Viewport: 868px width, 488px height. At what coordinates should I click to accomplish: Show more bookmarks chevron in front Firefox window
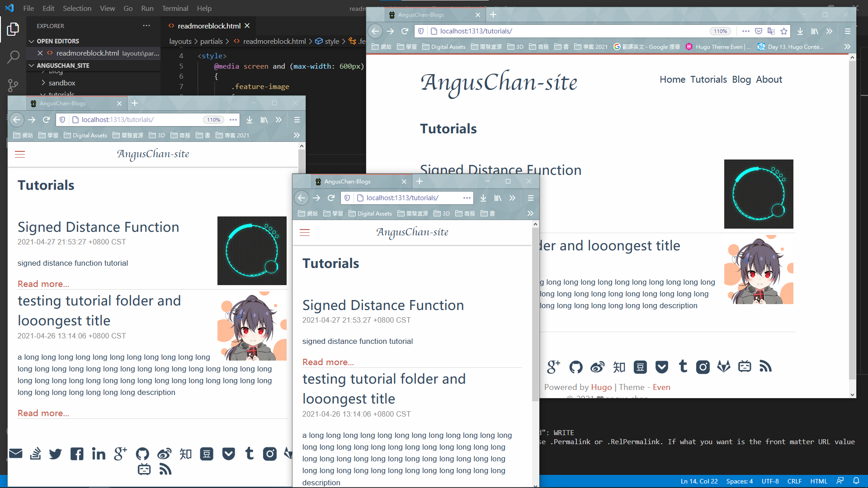[530, 213]
